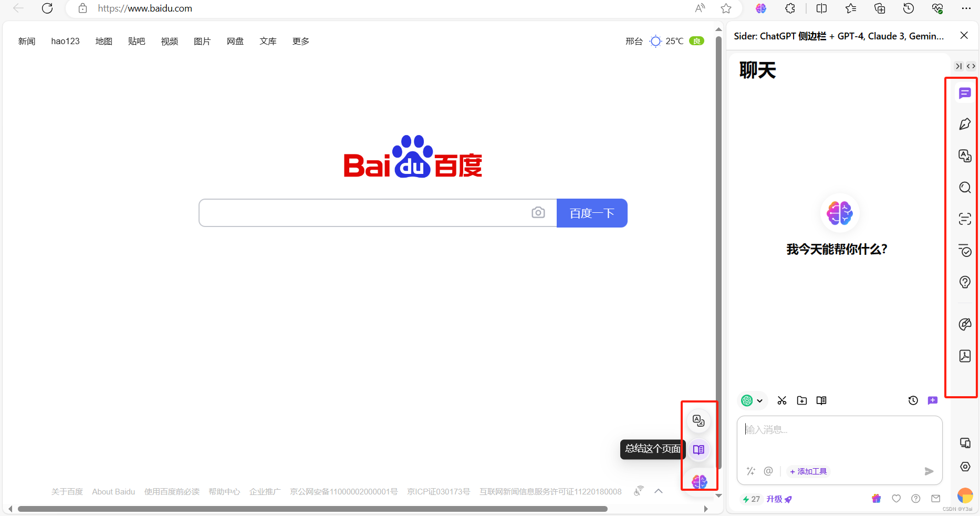Click the heart icon at Sider bottom
Image resolution: width=980 pixels, height=516 pixels.
(x=896, y=499)
